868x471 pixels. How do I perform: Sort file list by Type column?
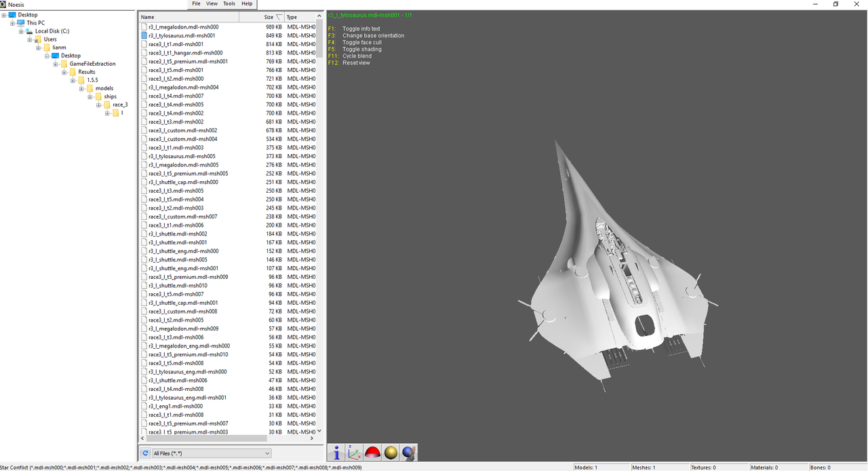(x=300, y=17)
